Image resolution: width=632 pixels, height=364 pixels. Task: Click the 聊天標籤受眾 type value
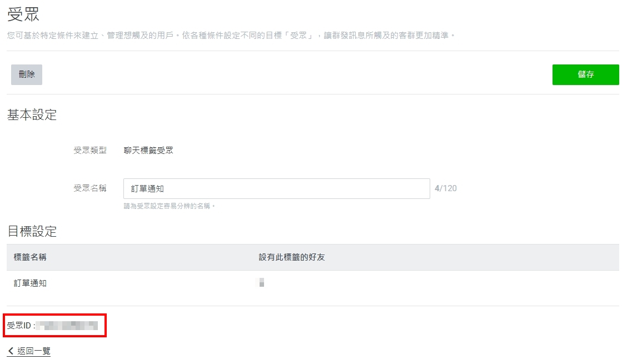click(148, 150)
